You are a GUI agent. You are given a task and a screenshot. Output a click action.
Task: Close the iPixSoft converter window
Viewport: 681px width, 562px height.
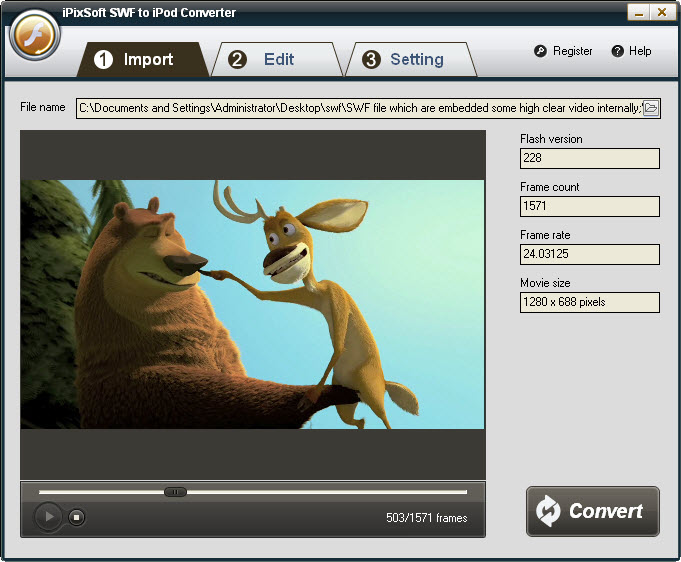(x=662, y=13)
